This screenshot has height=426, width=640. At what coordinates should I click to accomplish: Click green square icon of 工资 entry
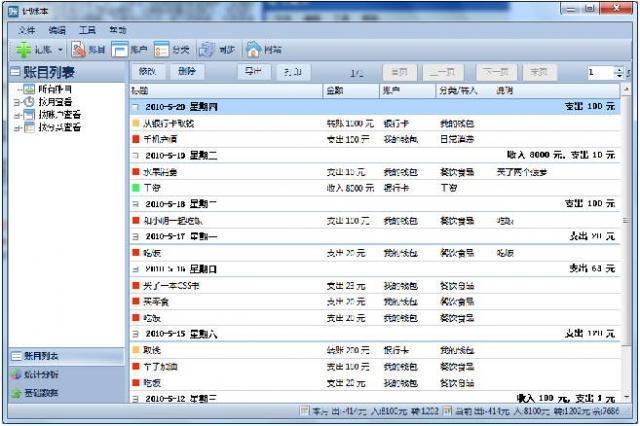tap(136, 188)
